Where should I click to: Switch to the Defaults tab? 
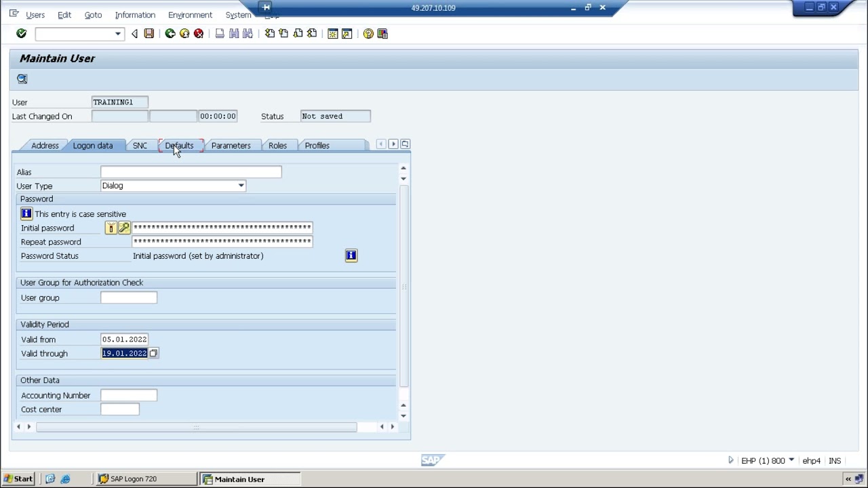tap(179, 146)
